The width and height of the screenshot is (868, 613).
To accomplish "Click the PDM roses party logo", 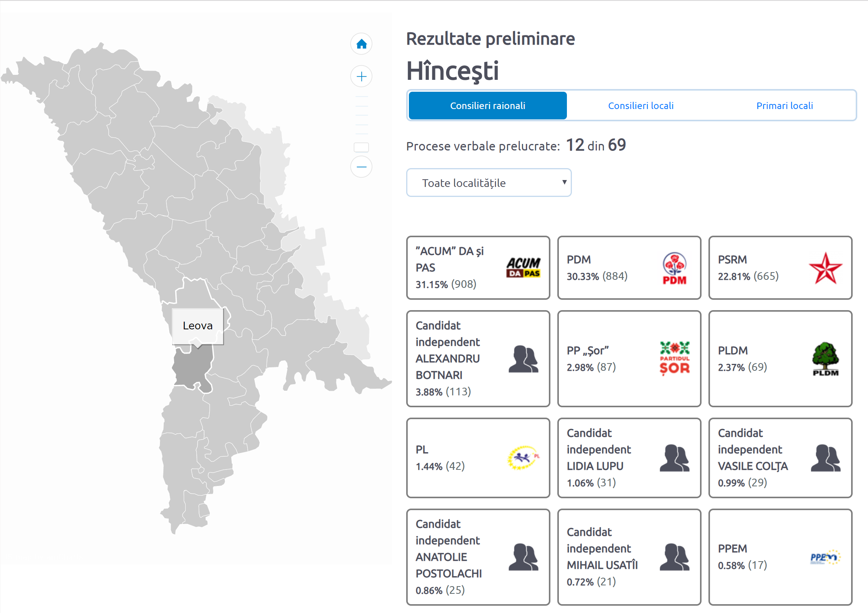I will [x=674, y=268].
